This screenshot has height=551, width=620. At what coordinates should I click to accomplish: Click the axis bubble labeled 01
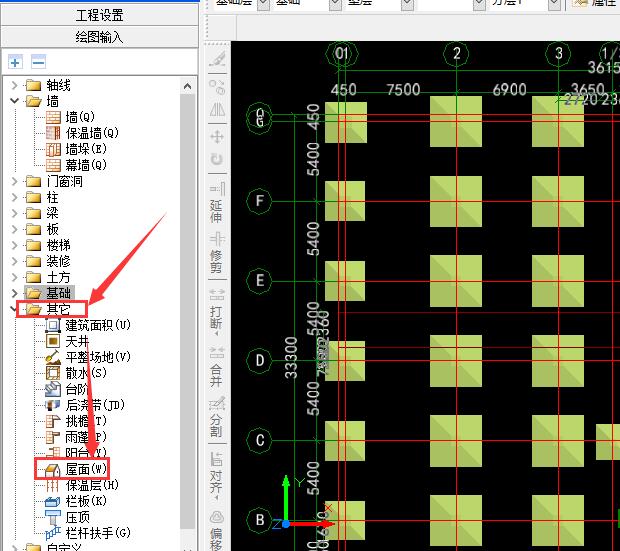(x=342, y=53)
